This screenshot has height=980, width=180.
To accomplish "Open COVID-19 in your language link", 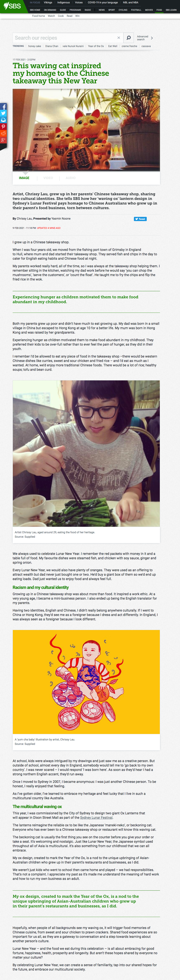I will (x=103, y=3).
